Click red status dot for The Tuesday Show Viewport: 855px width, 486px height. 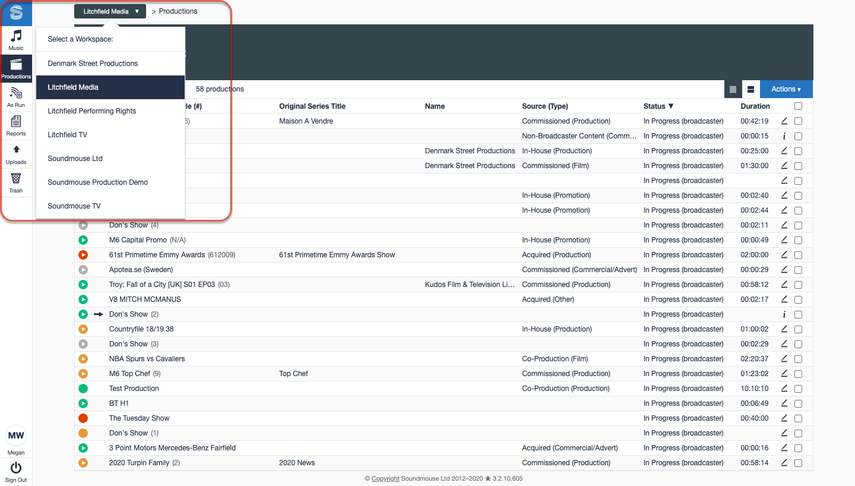tap(83, 418)
